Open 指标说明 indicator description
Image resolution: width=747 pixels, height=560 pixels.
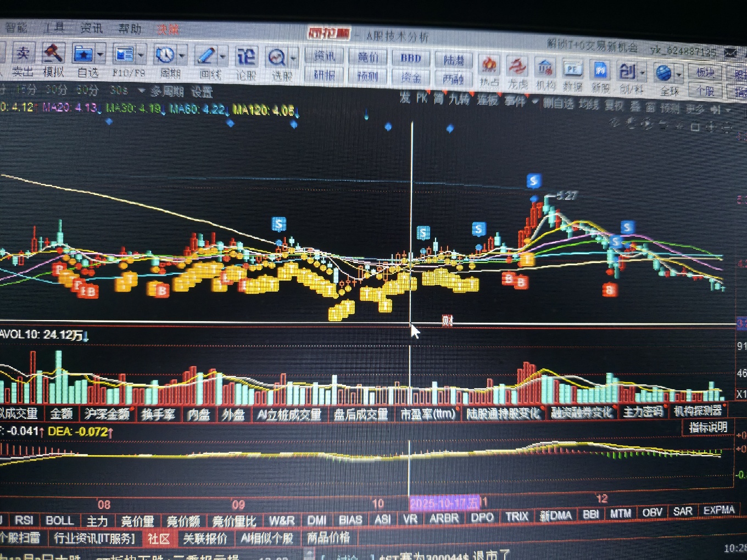tap(708, 427)
